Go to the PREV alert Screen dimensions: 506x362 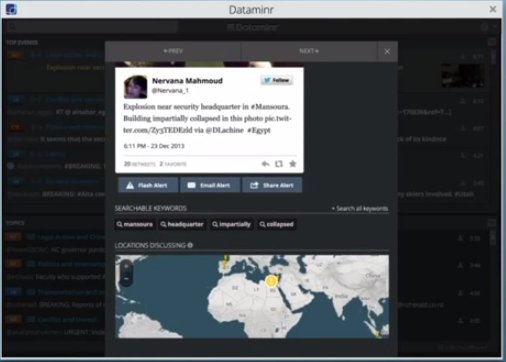[173, 51]
